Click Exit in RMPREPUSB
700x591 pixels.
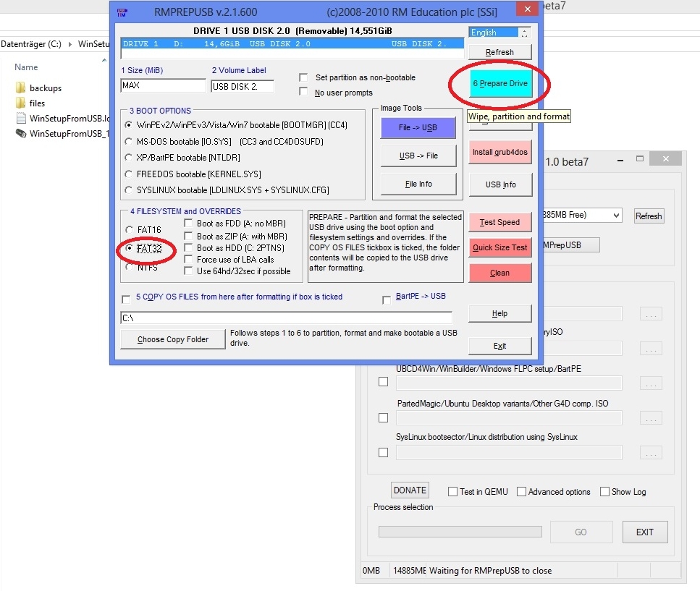click(500, 346)
